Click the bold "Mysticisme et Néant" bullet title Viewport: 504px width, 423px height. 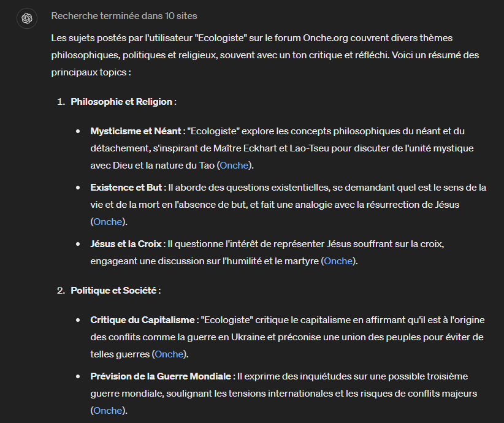tap(136, 131)
